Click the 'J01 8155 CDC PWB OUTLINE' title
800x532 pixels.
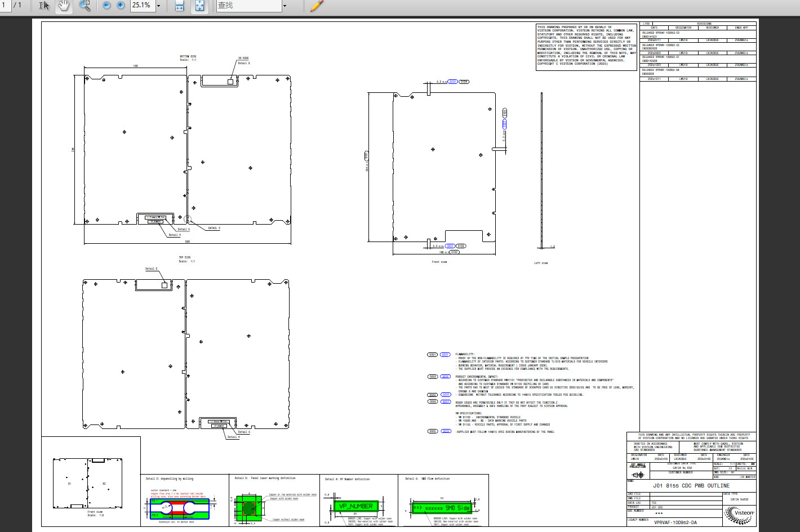(691, 485)
